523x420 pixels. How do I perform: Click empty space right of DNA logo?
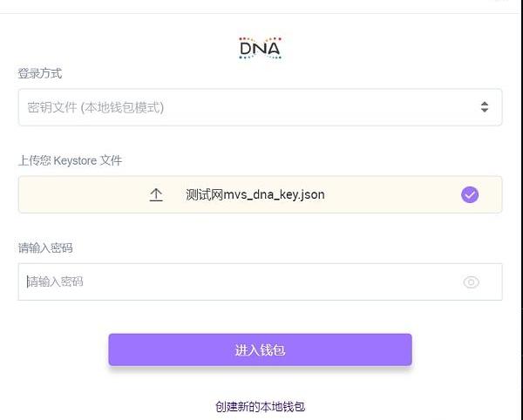tap(384, 48)
